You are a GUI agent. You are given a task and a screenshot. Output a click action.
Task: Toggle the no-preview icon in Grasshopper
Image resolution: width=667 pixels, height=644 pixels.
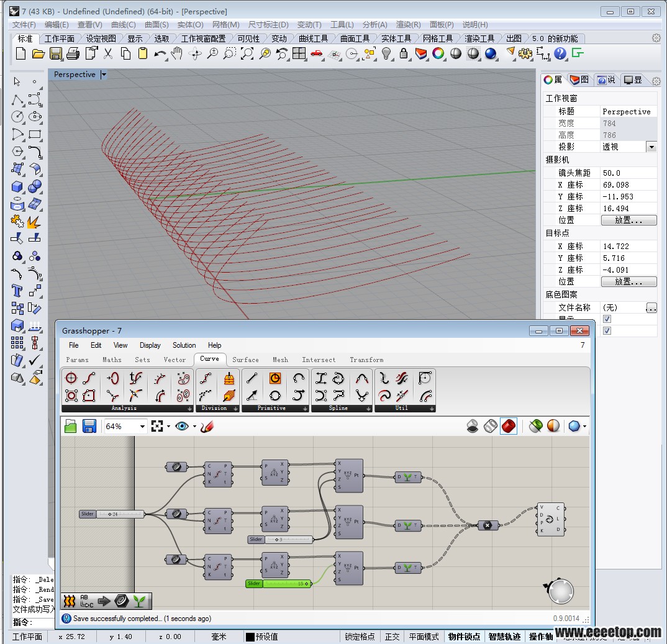[473, 426]
